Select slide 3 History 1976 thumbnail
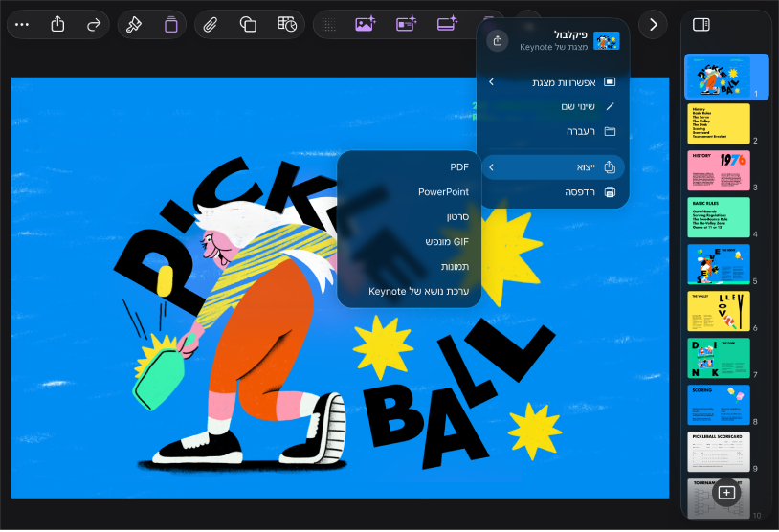779x532 pixels. 719,170
